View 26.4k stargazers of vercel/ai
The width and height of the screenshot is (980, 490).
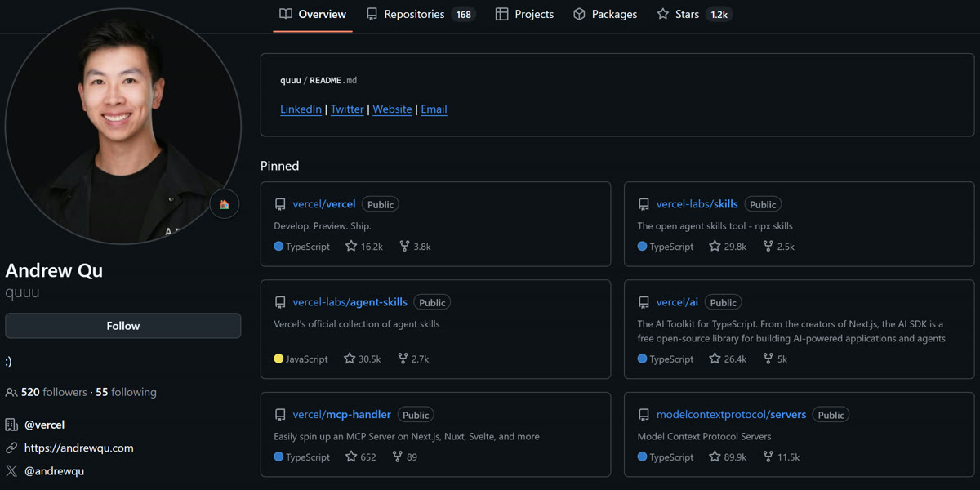click(728, 359)
